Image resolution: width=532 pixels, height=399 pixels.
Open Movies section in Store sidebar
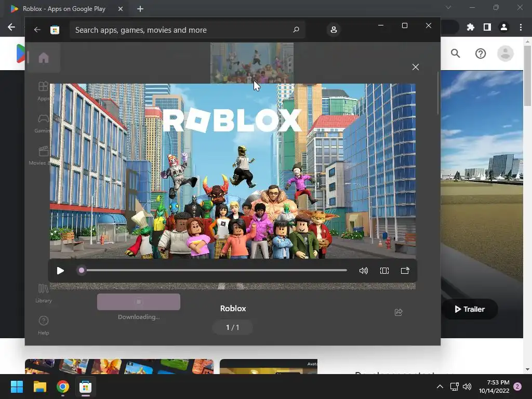click(x=40, y=155)
